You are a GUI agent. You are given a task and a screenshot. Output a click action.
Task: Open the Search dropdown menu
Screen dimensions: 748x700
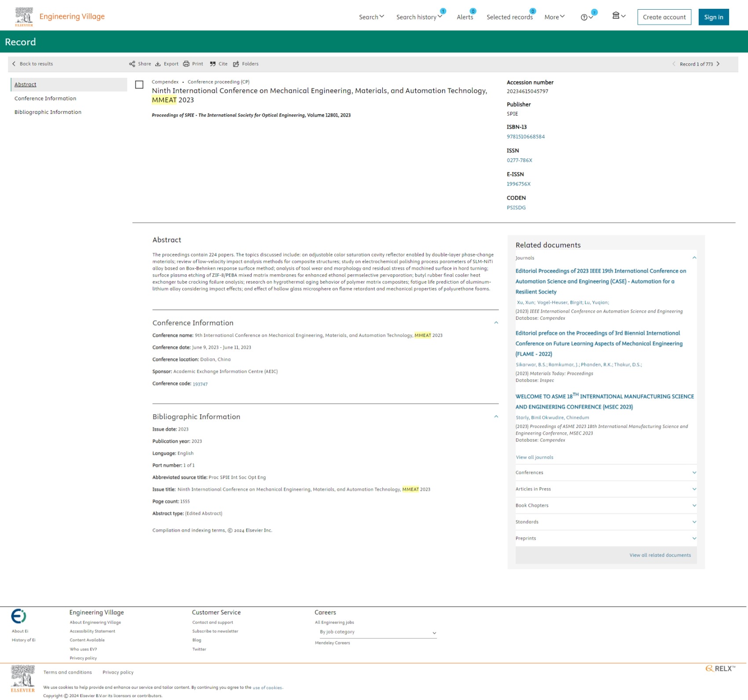tap(371, 17)
